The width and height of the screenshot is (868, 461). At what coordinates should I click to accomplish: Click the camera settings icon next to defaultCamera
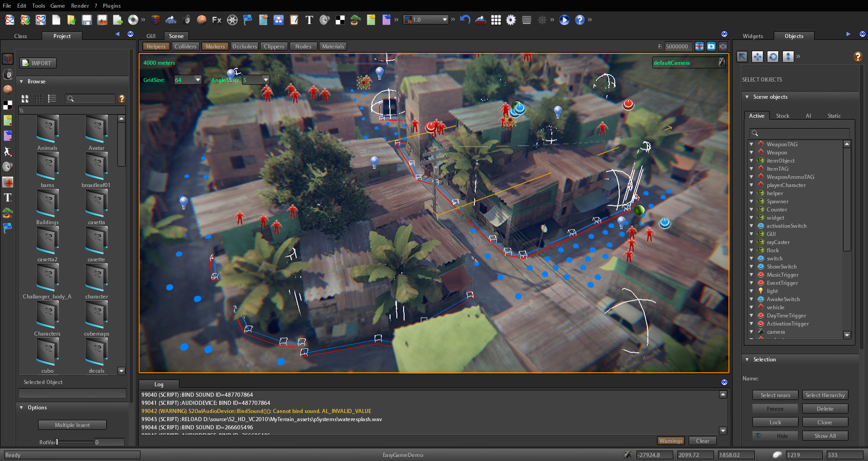point(722,63)
